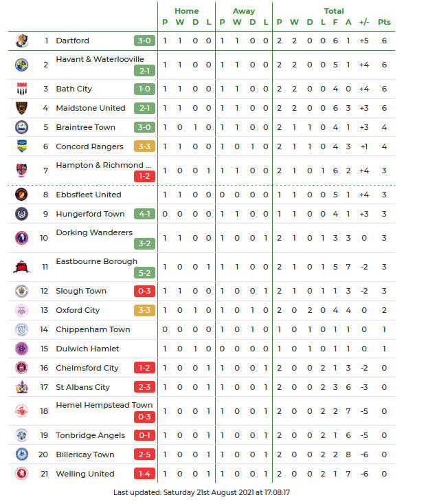426x504 pixels.
Task: Click the Ebbsfleet United club badge
Action: [x=21, y=195]
